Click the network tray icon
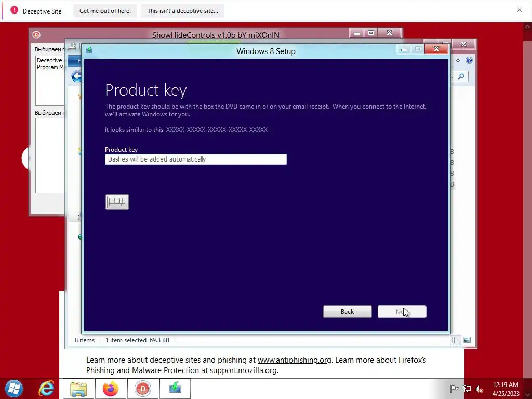Screen dimensions: 532x399 click(467, 389)
